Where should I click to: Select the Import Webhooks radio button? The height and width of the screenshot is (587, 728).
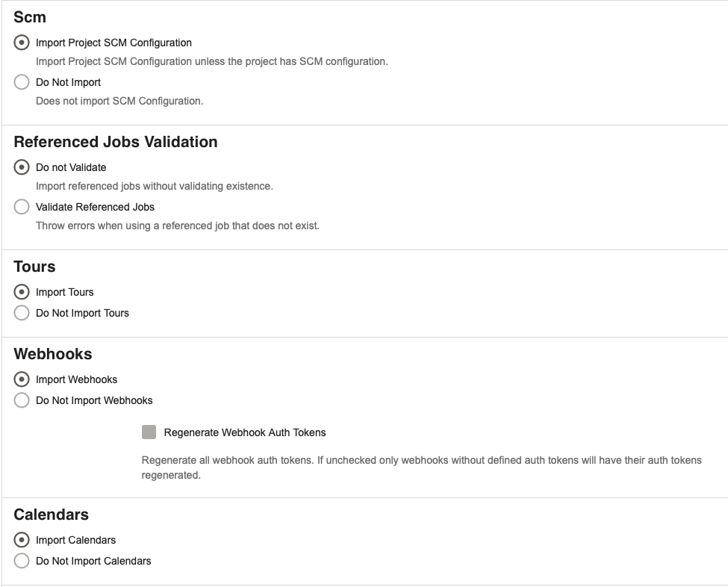click(x=22, y=379)
